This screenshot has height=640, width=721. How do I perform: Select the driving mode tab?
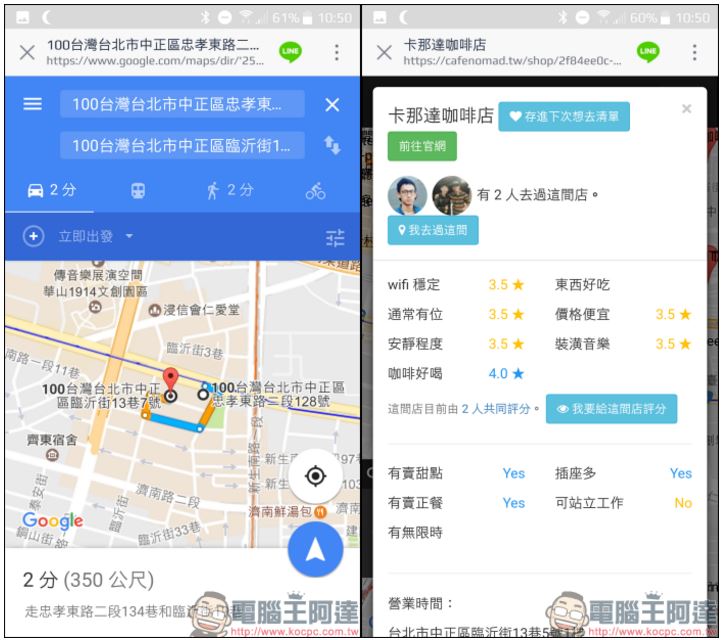pyautogui.click(x=50, y=190)
